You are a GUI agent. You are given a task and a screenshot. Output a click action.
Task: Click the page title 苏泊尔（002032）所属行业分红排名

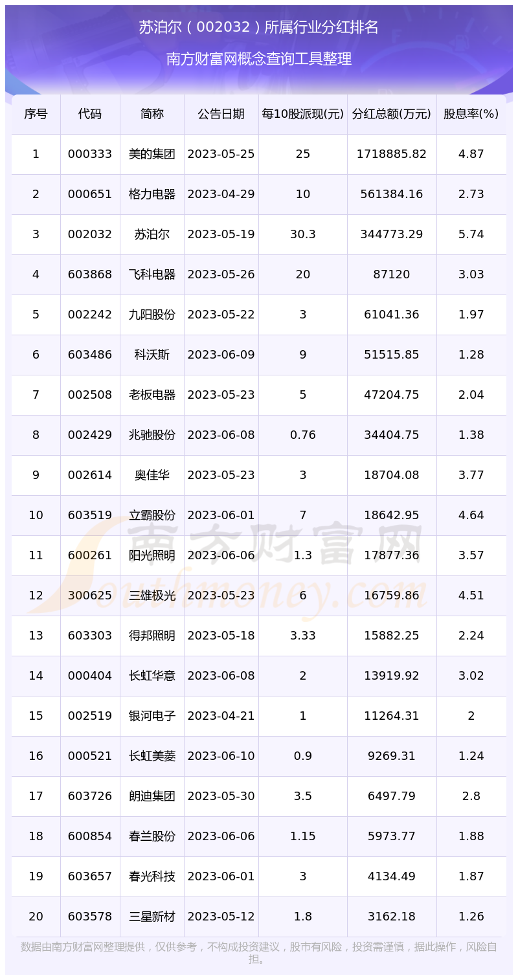(258, 27)
